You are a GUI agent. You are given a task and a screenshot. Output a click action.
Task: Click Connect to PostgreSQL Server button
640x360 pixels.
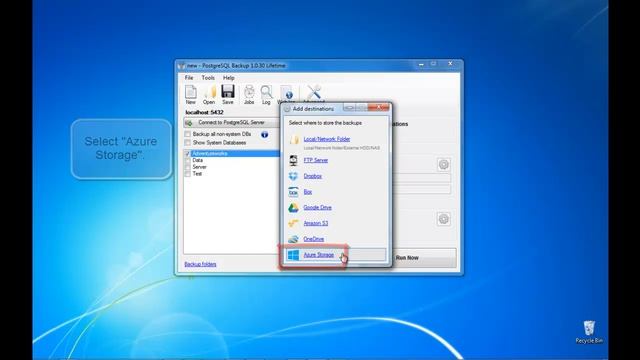coord(231,122)
